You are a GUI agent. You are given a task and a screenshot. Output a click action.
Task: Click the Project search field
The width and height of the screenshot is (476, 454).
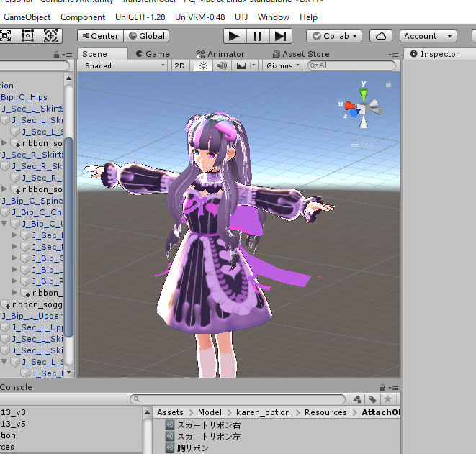click(238, 399)
